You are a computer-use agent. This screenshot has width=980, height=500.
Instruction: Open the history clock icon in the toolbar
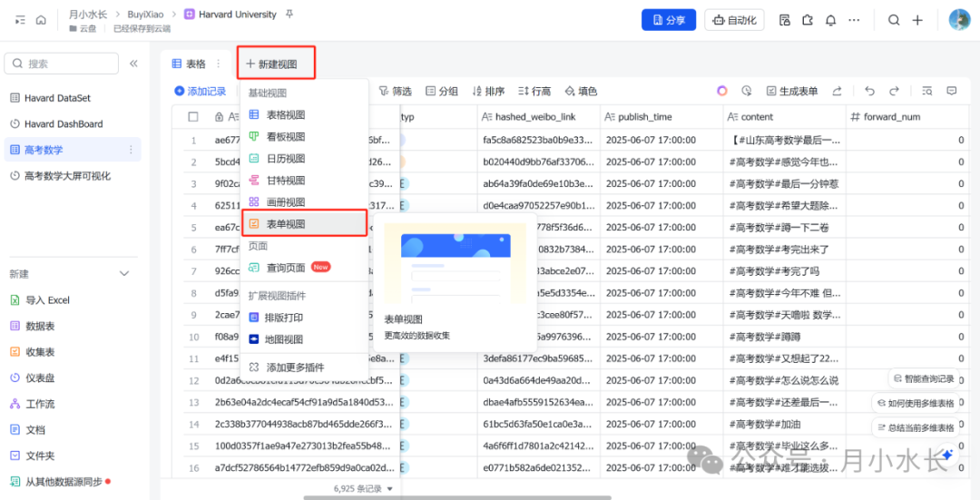coord(746,92)
